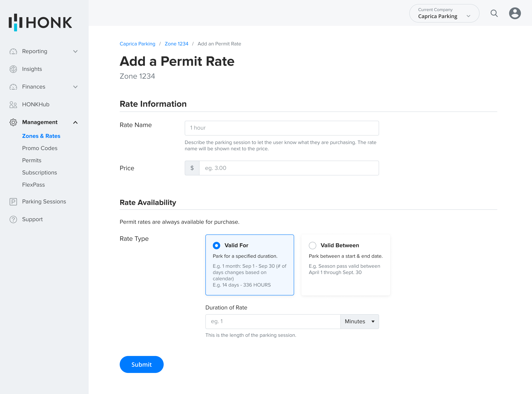Expand the Finances menu chevron
The height and width of the screenshot is (394, 532).
75,87
